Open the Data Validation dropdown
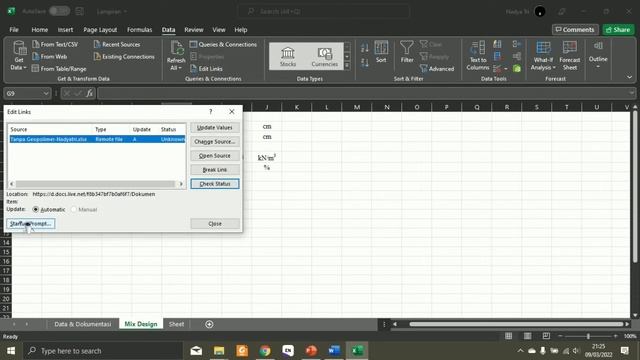Screen dimensions: 640x360 pos(506,69)
